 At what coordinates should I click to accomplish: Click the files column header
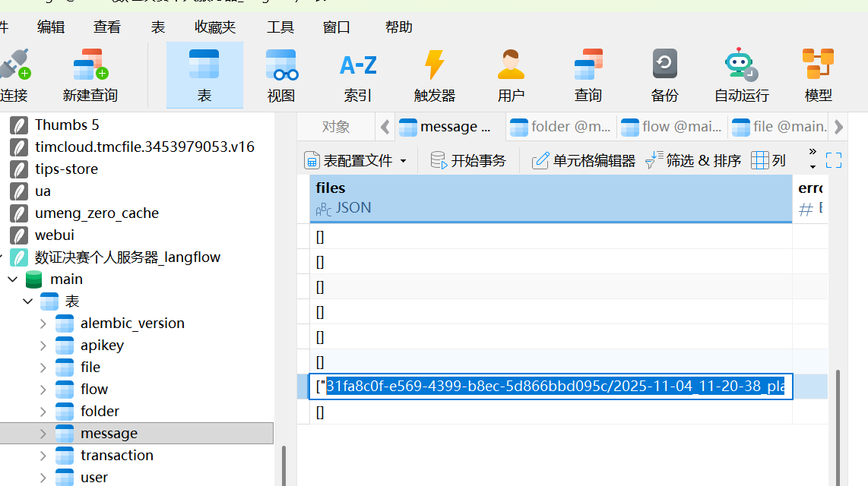point(551,198)
